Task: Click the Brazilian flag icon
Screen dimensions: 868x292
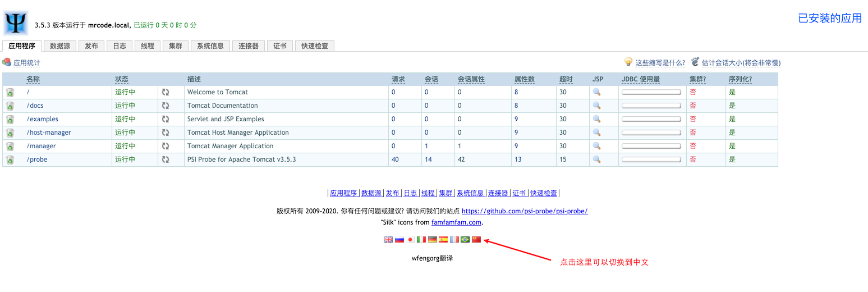Action: 465,239
